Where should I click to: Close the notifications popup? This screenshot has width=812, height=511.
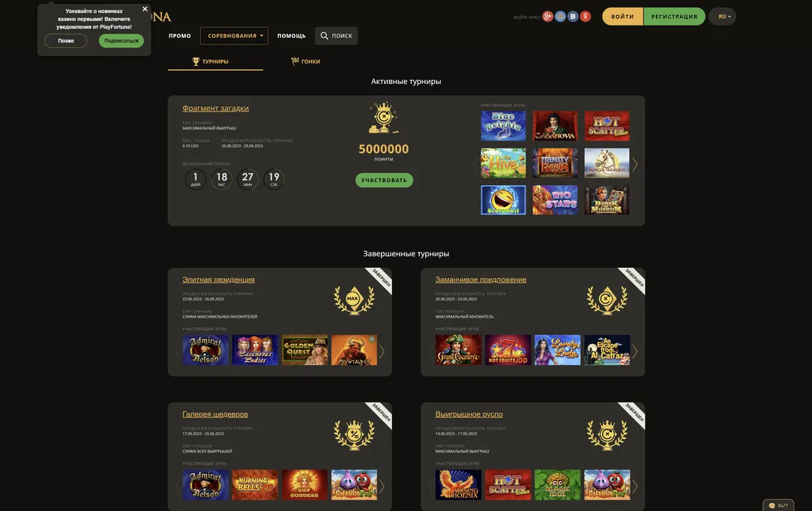pos(145,9)
